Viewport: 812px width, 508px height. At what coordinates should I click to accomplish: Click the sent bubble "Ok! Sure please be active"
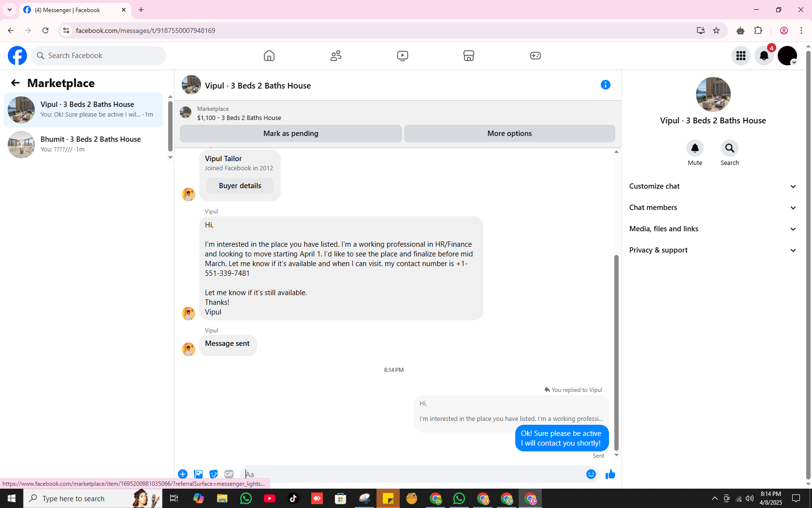pos(562,438)
